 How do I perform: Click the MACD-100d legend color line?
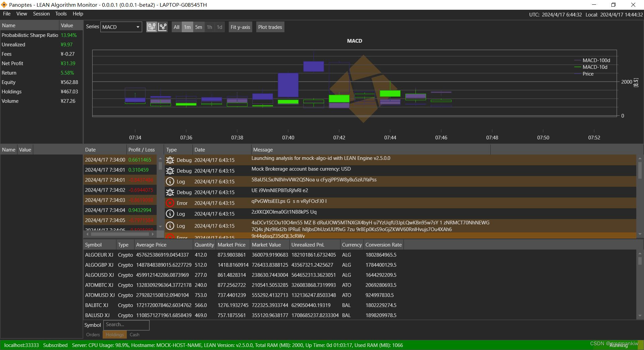577,60
